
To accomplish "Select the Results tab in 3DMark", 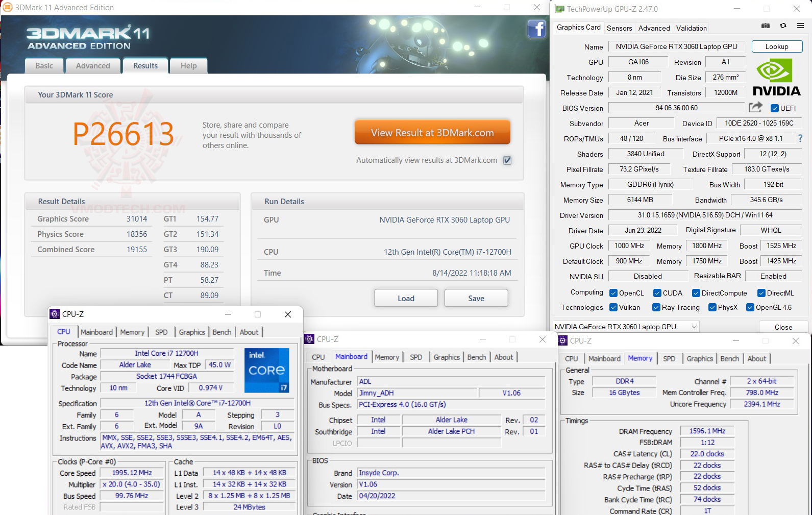I will [145, 66].
